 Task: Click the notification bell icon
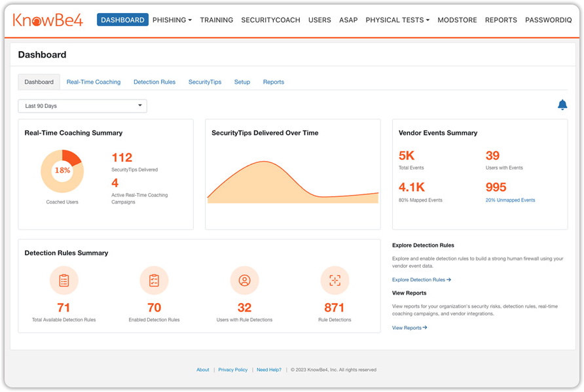(562, 105)
